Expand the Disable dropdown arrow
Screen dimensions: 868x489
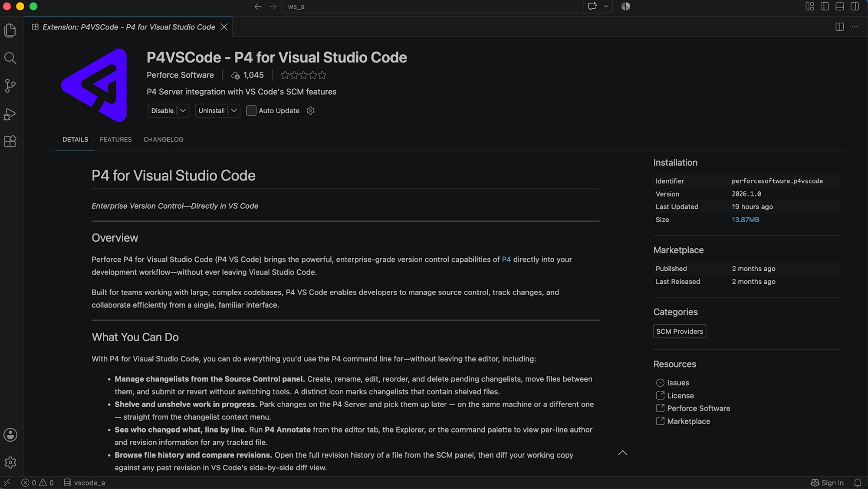tap(183, 111)
